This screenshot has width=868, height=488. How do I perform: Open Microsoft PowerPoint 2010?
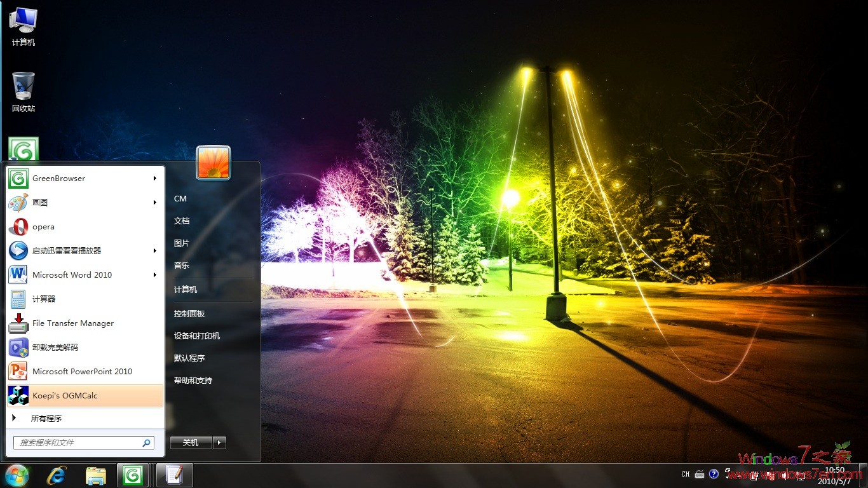pos(83,371)
